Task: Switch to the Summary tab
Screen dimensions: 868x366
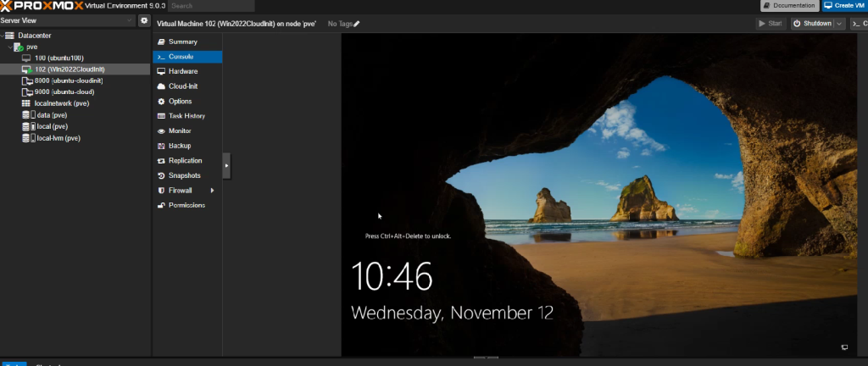Action: (182, 42)
